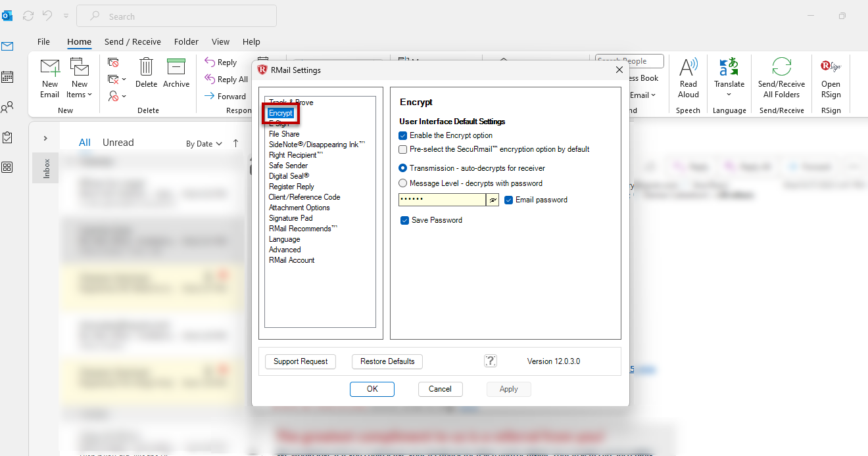The image size is (868, 456).
Task: Open the Customize Quick Access Toolbar dropdown
Action: [66, 16]
